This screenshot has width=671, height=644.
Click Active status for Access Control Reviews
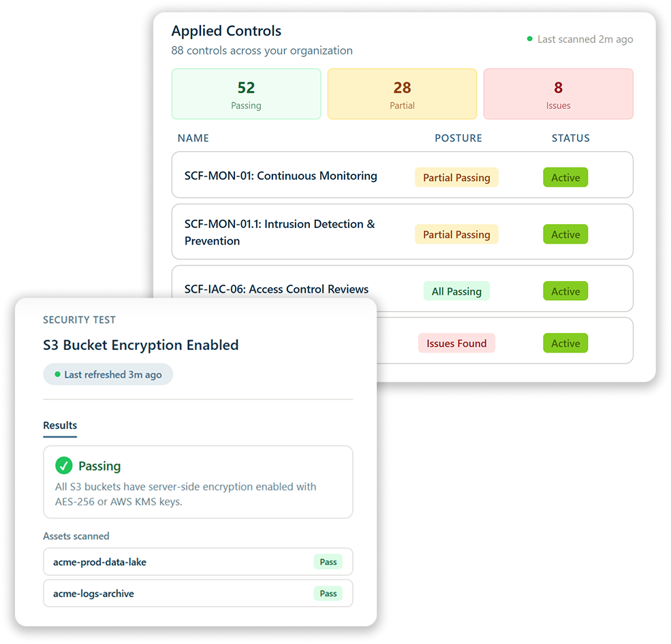tap(565, 291)
